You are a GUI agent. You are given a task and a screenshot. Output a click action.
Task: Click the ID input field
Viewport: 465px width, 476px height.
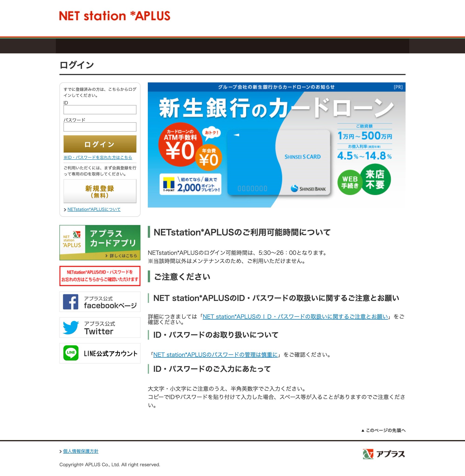pyautogui.click(x=100, y=110)
